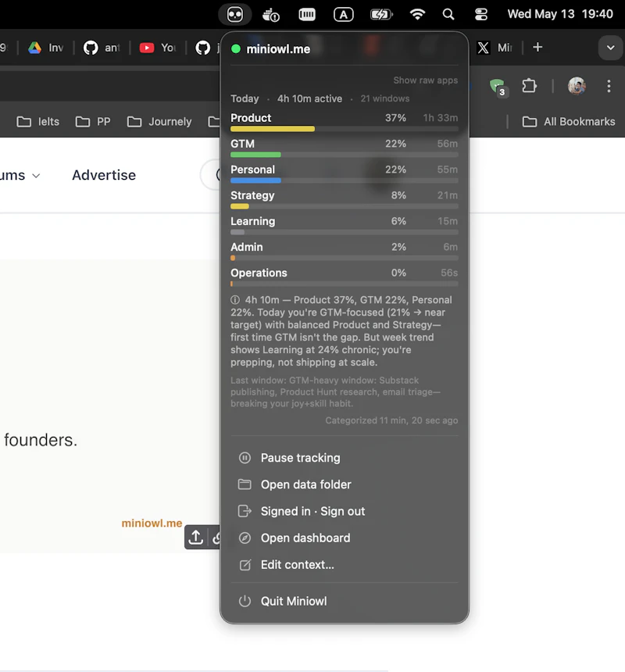Viewport: 625px width, 672px height.
Task: Select the Admin category row
Action: point(344,251)
